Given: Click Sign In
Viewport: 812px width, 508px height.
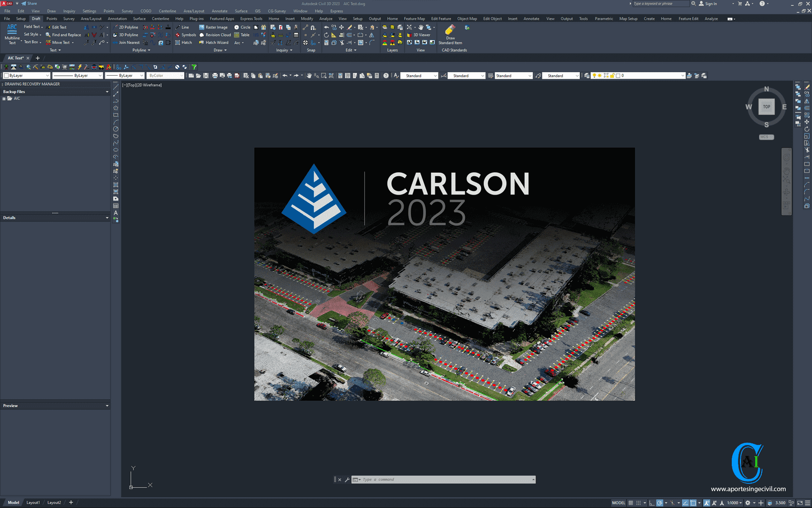Looking at the screenshot, I should pos(707,4).
